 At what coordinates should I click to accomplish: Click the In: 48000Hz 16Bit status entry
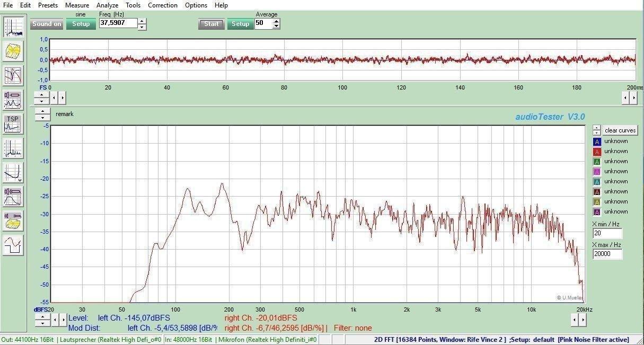(x=188, y=340)
